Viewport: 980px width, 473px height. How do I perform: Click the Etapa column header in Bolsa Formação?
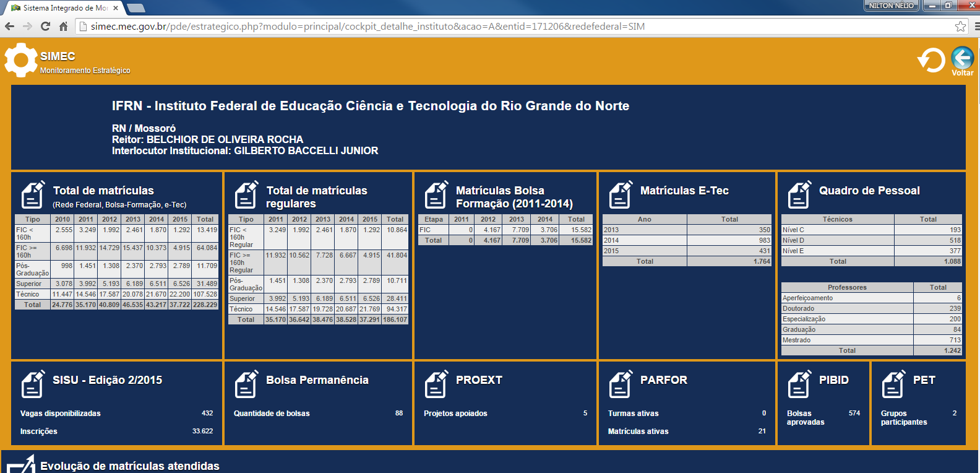click(x=434, y=219)
